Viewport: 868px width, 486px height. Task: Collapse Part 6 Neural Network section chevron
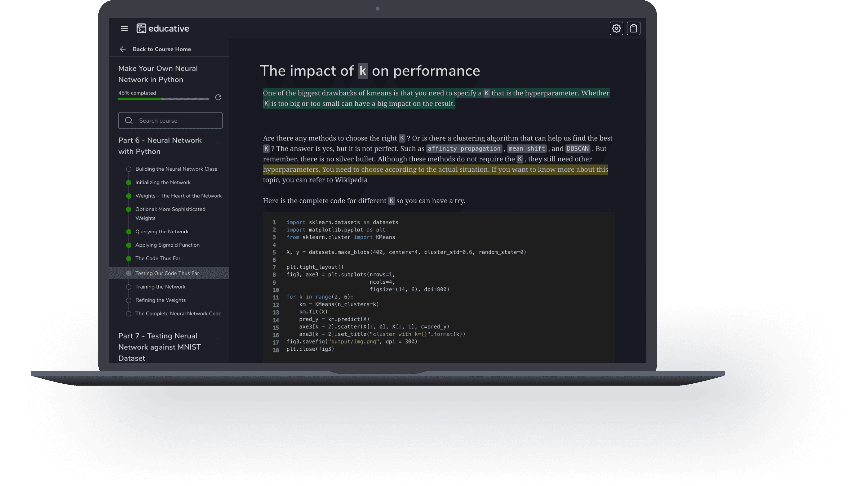point(218,143)
